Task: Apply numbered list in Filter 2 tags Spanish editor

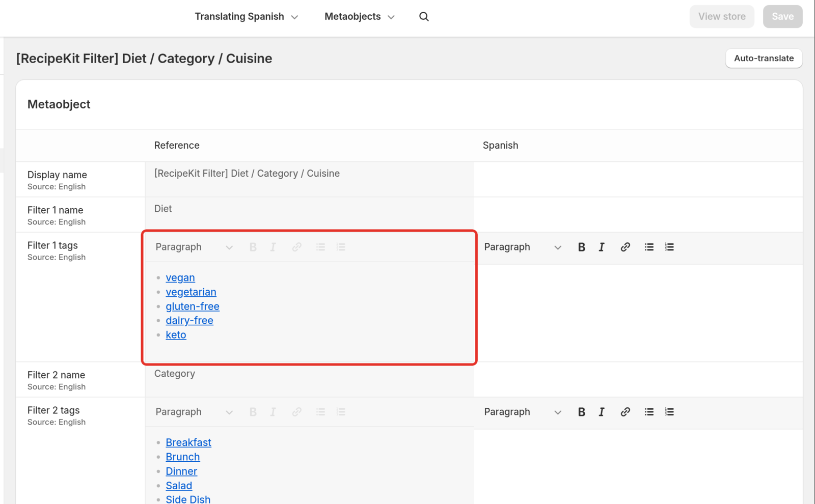Action: (669, 412)
